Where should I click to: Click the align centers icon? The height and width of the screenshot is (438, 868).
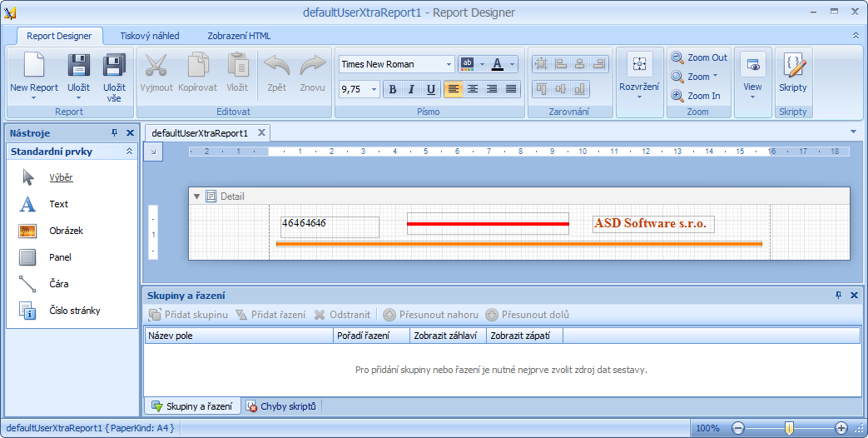(x=579, y=64)
